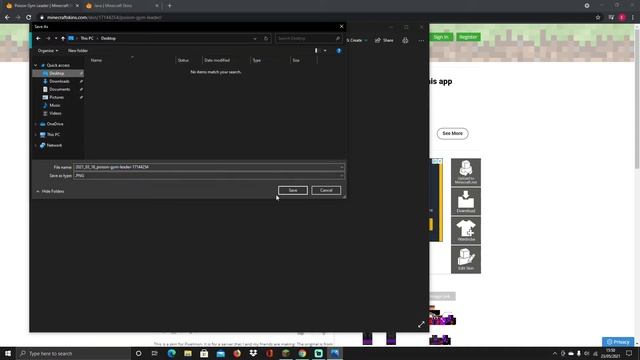Click the taskbar search box
The height and width of the screenshot is (360, 640).
(73, 353)
